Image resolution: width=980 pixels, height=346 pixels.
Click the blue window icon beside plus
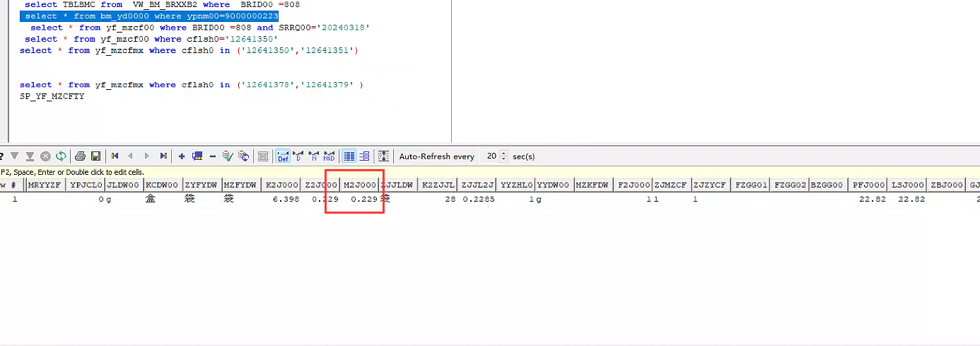tap(197, 156)
